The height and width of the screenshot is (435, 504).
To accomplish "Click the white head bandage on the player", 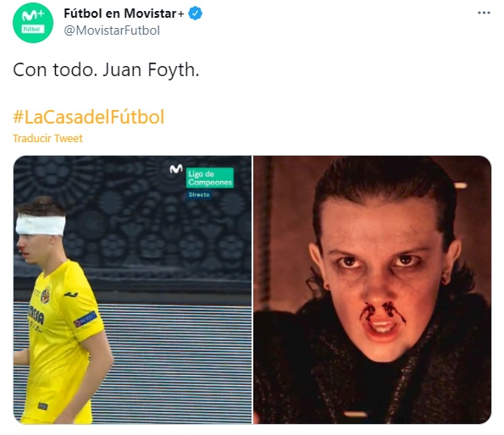I will (41, 225).
